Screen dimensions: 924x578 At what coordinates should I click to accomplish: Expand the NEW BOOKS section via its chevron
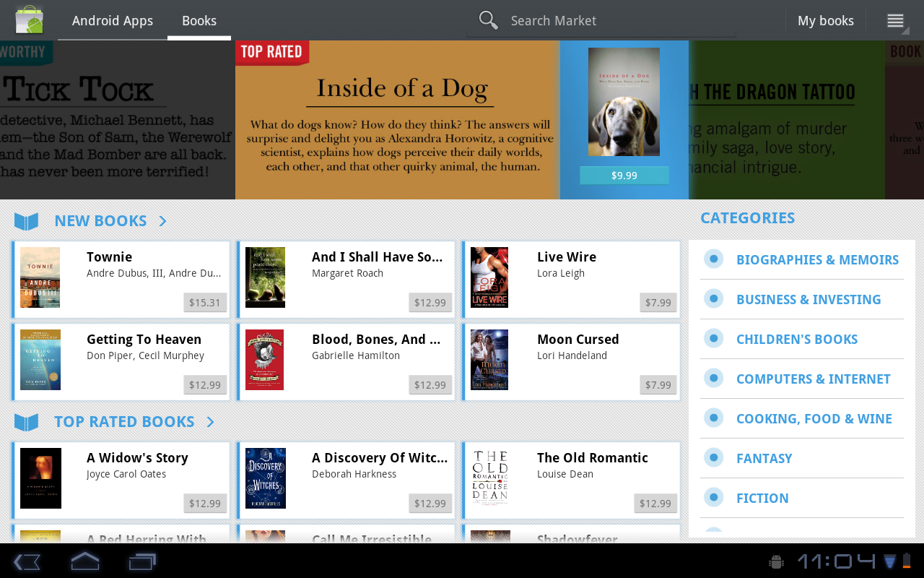pos(162,220)
